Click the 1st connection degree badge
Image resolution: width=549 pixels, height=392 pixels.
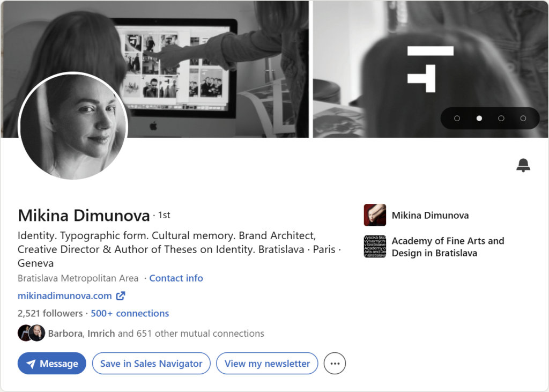pyautogui.click(x=164, y=215)
